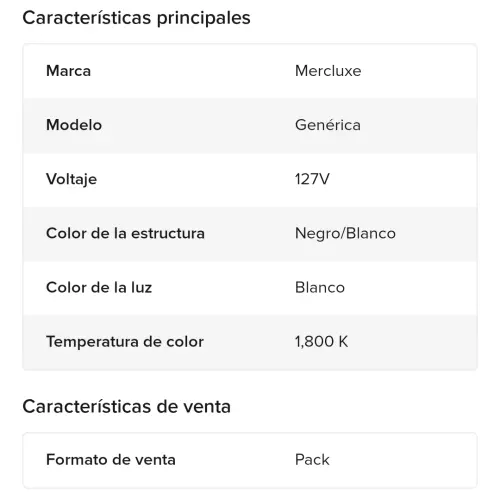Screen dimensions: 500x500
Task: Click the Genérica model value
Action: [328, 125]
